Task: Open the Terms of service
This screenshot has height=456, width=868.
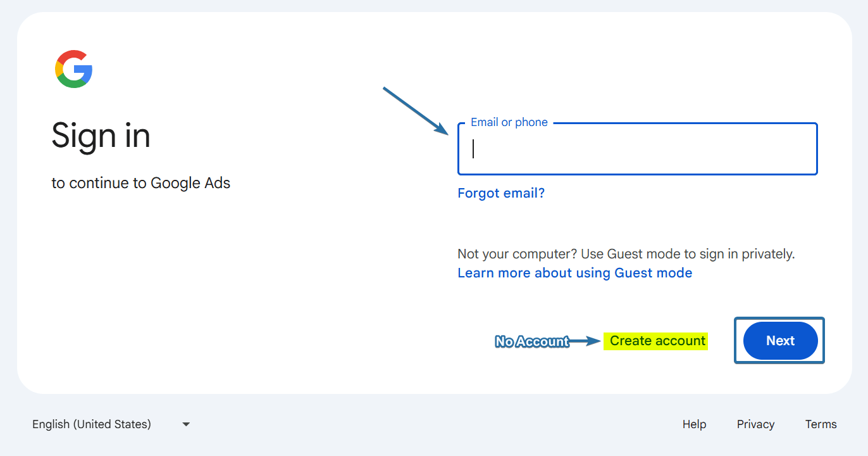Action: 821,424
